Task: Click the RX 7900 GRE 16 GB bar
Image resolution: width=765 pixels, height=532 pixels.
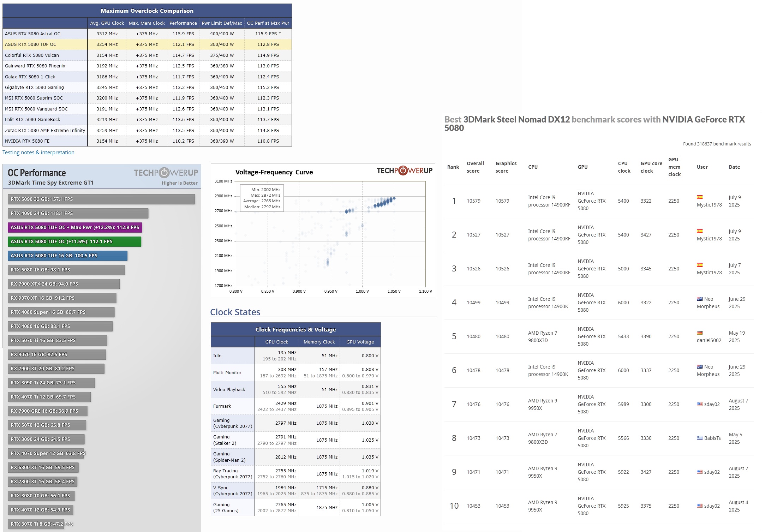Action: [48, 411]
